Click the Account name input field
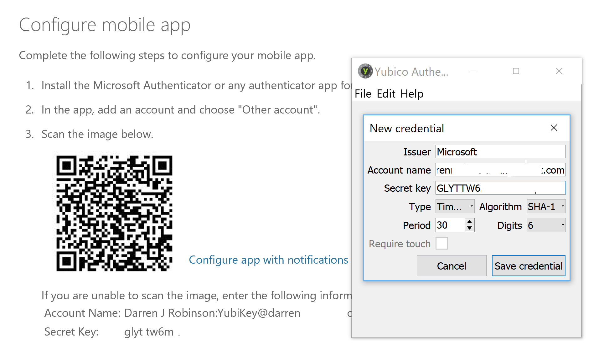This screenshot has height=364, width=599. [x=500, y=170]
